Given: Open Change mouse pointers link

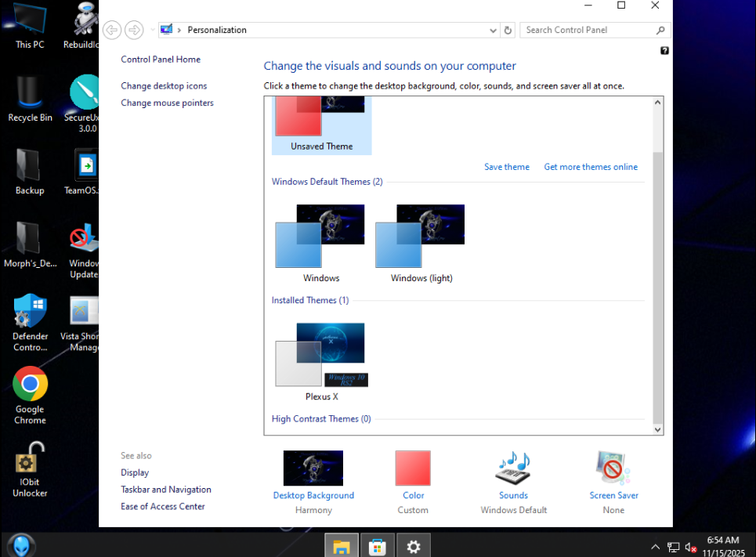Looking at the screenshot, I should (168, 103).
